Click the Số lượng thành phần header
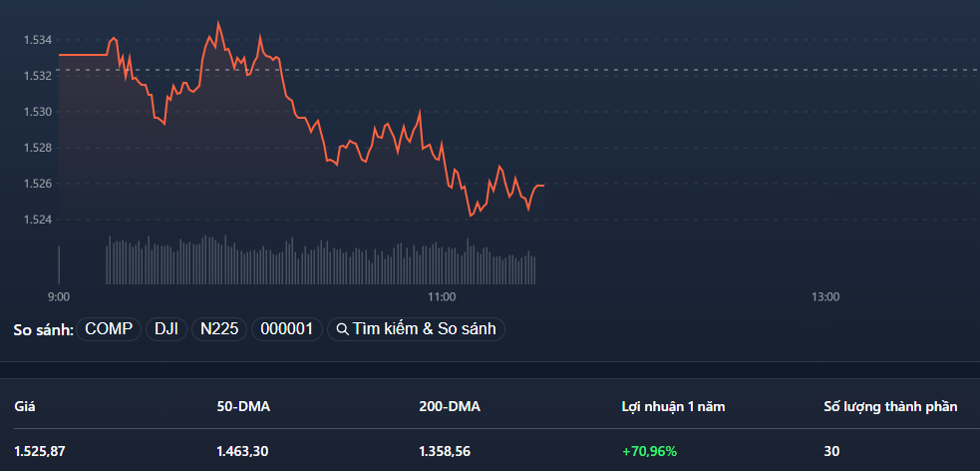Image resolution: width=980 pixels, height=471 pixels. (x=890, y=406)
